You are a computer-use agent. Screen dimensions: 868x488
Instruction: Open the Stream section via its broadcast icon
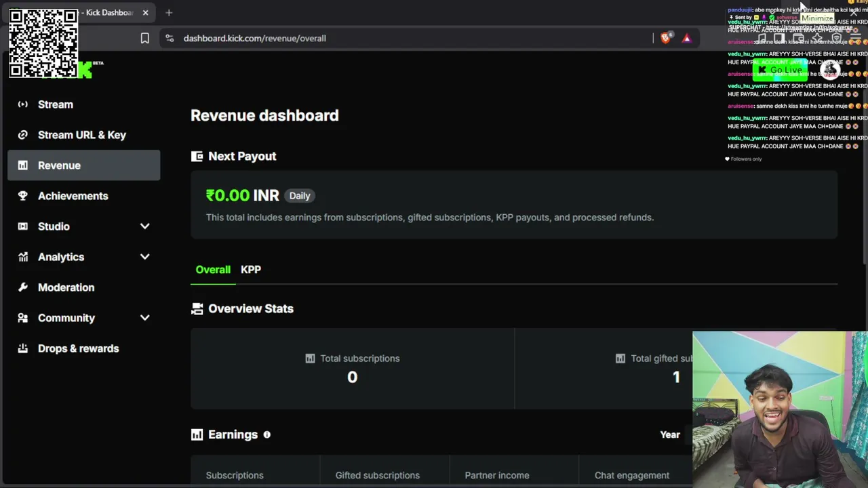click(23, 104)
